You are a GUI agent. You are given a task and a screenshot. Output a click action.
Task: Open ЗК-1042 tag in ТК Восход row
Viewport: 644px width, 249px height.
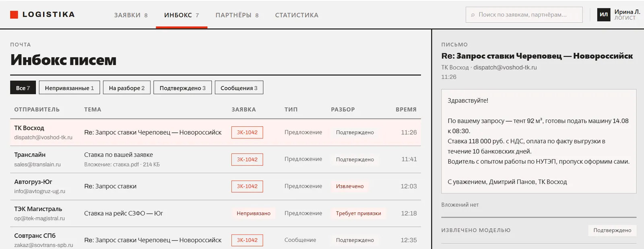coord(247,132)
